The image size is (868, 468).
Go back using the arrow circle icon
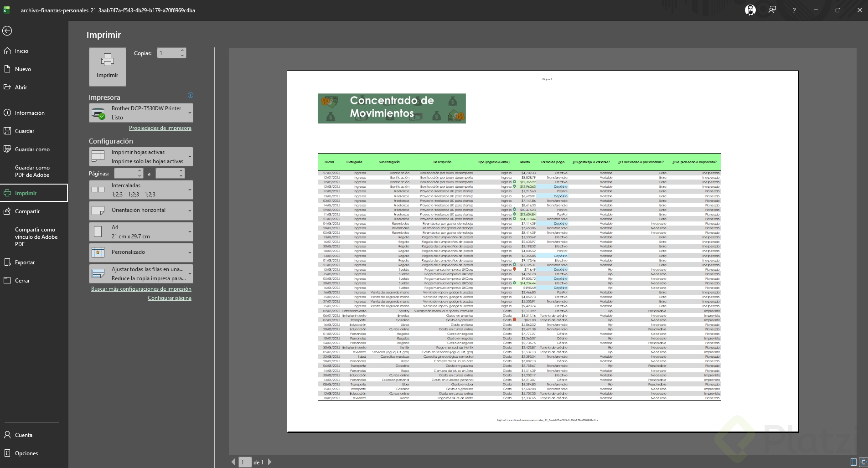click(x=7, y=31)
